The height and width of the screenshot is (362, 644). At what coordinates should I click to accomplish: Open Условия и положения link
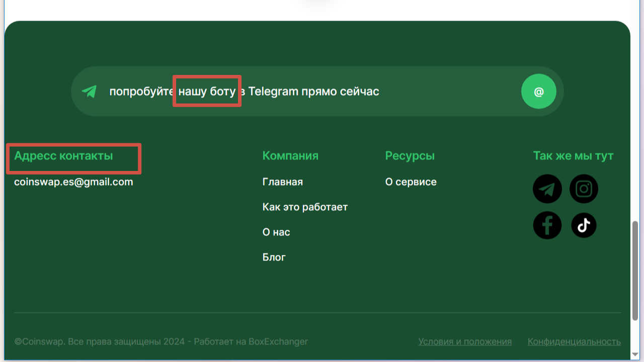point(465,342)
